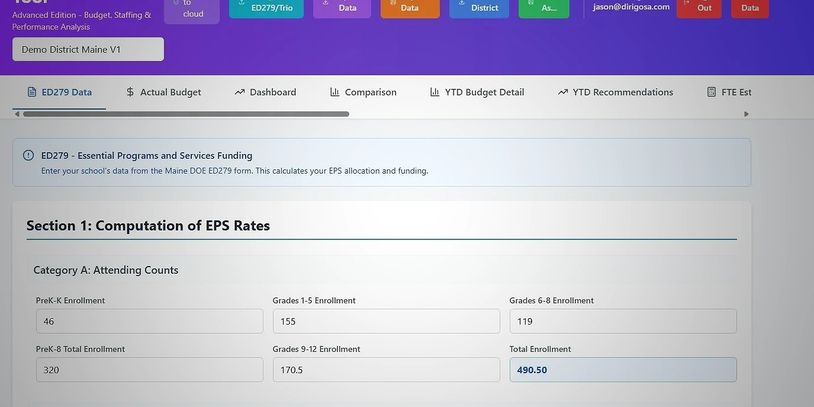Click the document icon on ED279 Data tab
This screenshot has height=407, width=814.
click(32, 92)
